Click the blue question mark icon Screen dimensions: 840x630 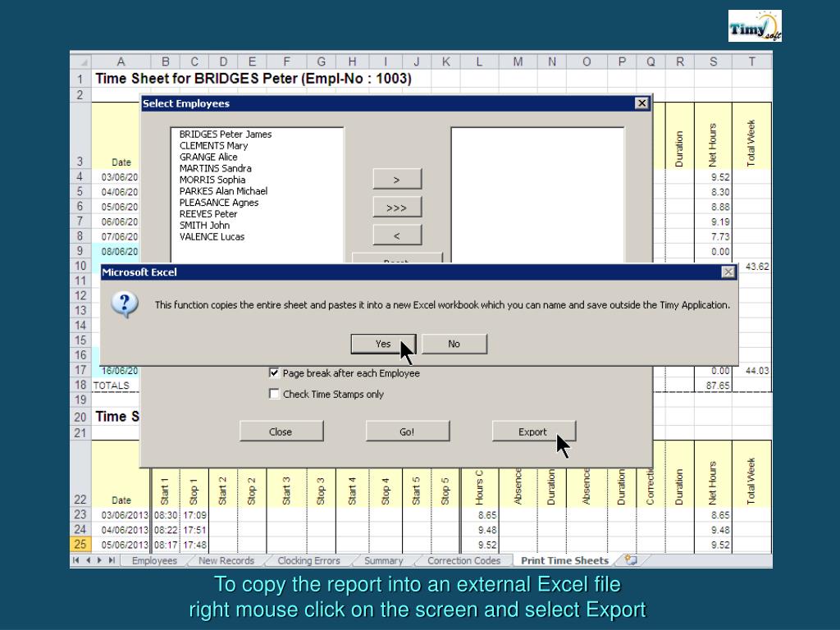(x=125, y=305)
